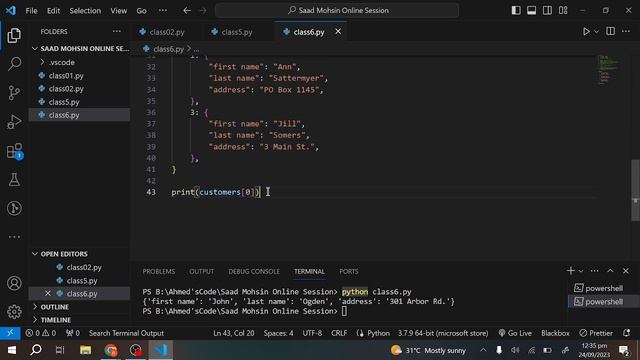The height and width of the screenshot is (360, 640).
Task: Open editor more actions menu
Action: [x=626, y=31]
